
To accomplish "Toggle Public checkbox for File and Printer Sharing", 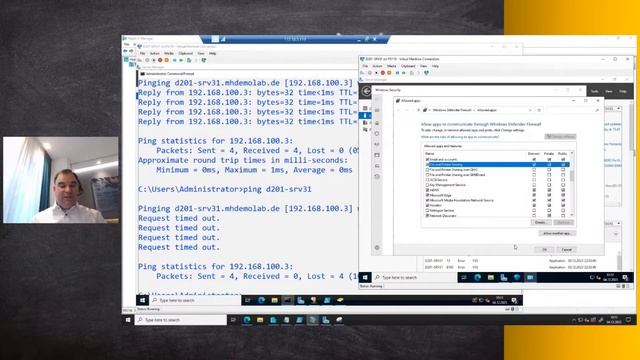I will 563,164.
